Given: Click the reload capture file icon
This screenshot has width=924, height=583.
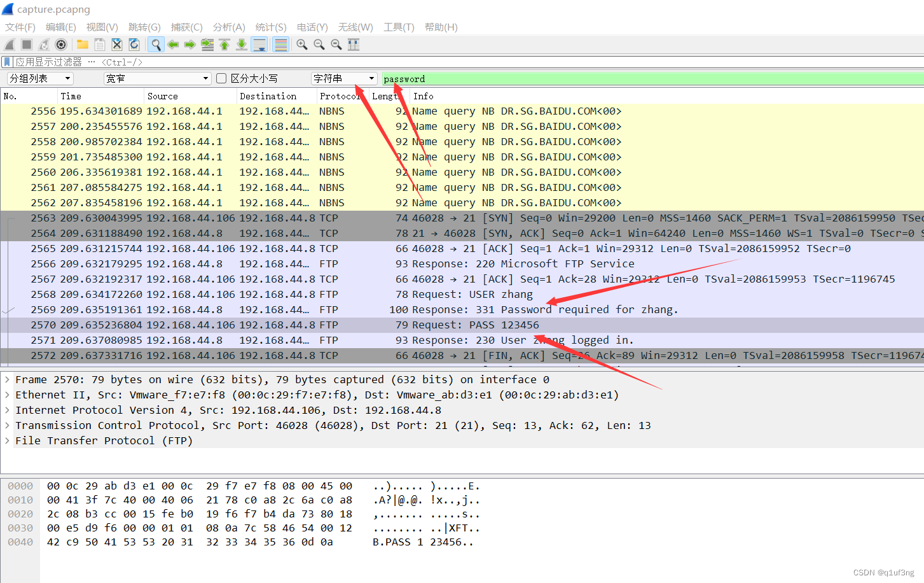Looking at the screenshot, I should click(x=134, y=45).
